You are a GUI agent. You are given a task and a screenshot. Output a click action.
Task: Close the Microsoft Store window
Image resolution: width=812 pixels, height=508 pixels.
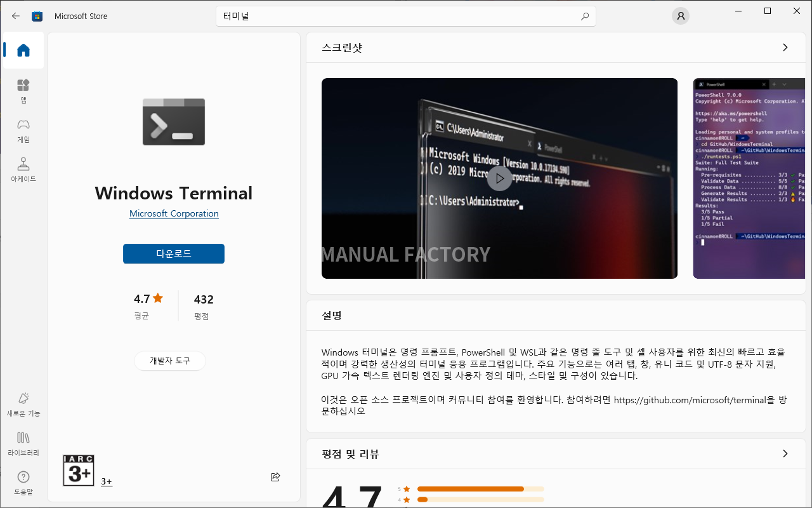[x=797, y=11]
